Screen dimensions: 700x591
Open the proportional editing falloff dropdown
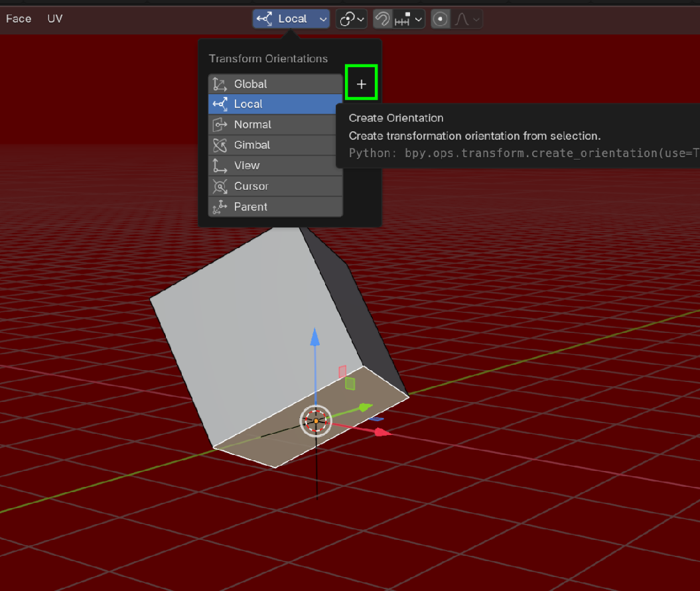pos(467,19)
